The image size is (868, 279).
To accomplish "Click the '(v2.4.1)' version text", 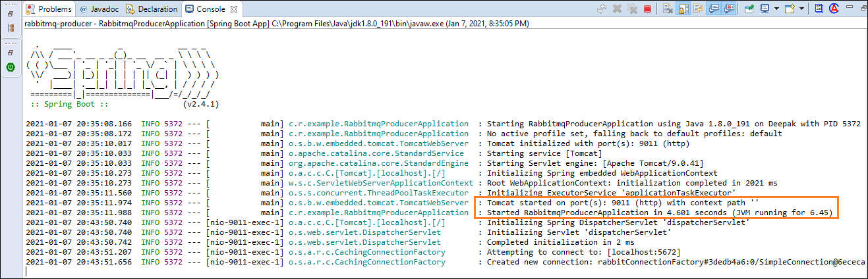I will (x=200, y=104).
